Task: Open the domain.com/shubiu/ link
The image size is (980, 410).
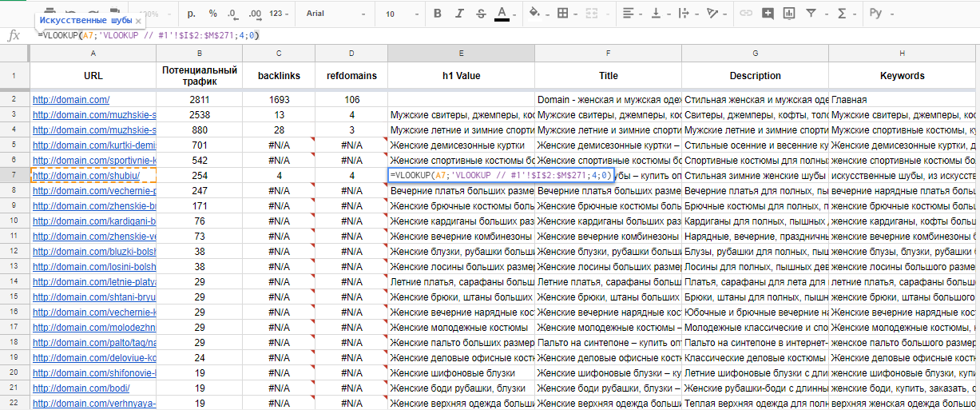Action: [x=86, y=176]
